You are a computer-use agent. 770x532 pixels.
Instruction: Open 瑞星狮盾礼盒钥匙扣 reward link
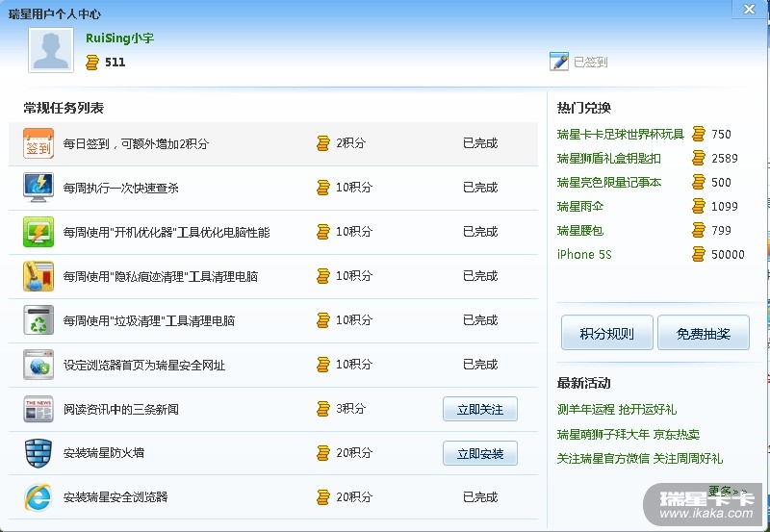coord(609,158)
